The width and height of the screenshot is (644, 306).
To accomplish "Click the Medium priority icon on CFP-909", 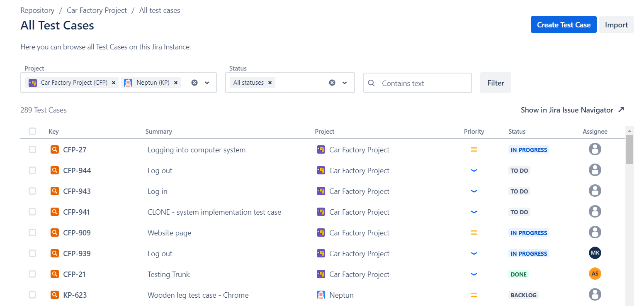I will [474, 233].
